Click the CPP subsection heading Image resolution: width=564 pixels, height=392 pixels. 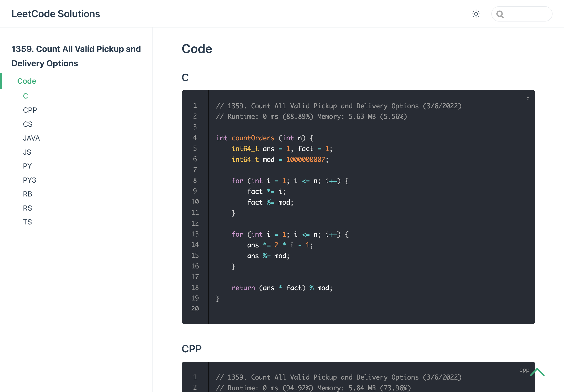coord(191,349)
